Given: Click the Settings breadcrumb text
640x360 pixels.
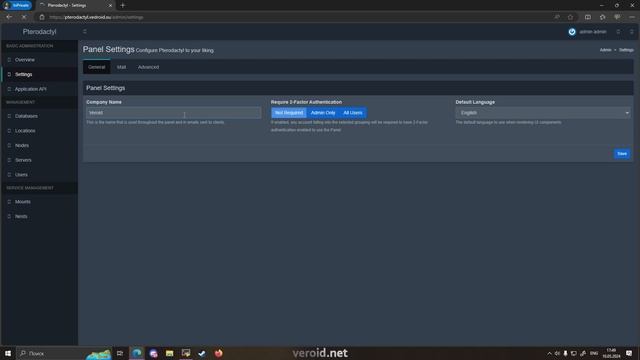Looking at the screenshot, I should (626, 50).
